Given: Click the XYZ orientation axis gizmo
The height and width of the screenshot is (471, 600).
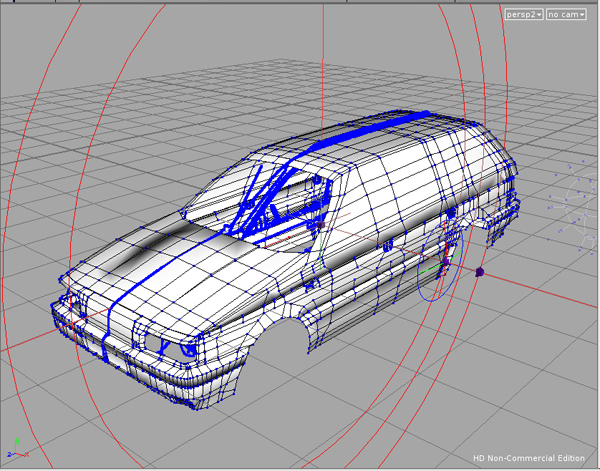Looking at the screenshot, I should coord(18,449).
